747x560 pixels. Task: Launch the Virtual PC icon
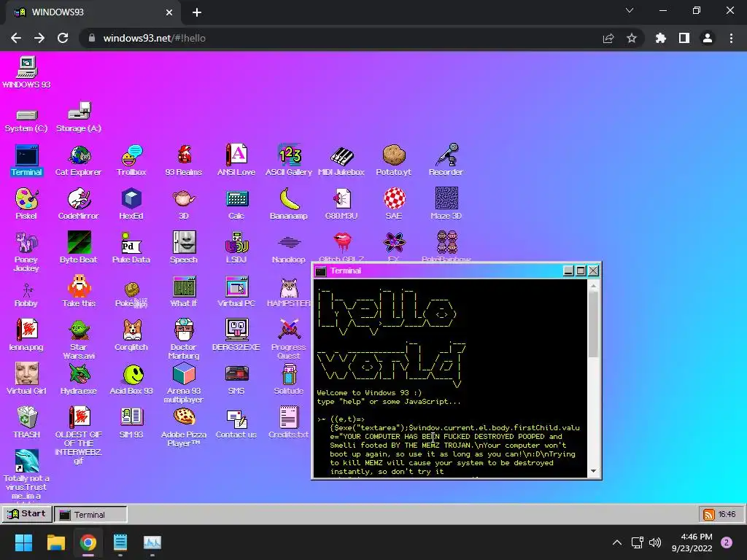[x=236, y=287]
